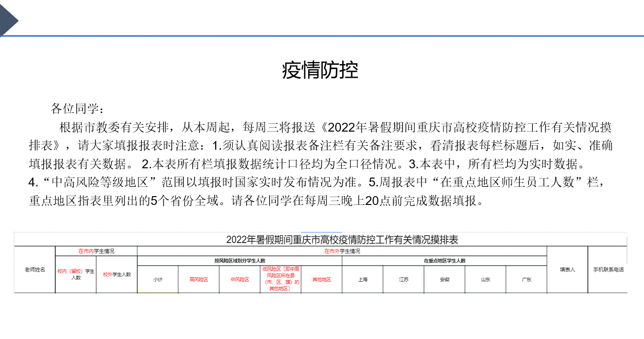Select the 低风险区 description cell
This screenshot has width=644, height=339.
(281, 279)
